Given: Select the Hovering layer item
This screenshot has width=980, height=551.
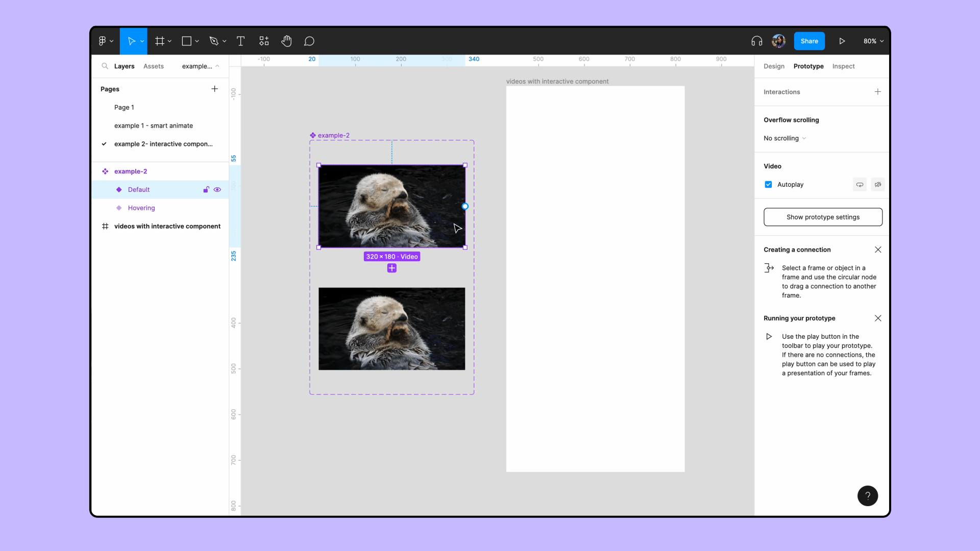Looking at the screenshot, I should 141,207.
